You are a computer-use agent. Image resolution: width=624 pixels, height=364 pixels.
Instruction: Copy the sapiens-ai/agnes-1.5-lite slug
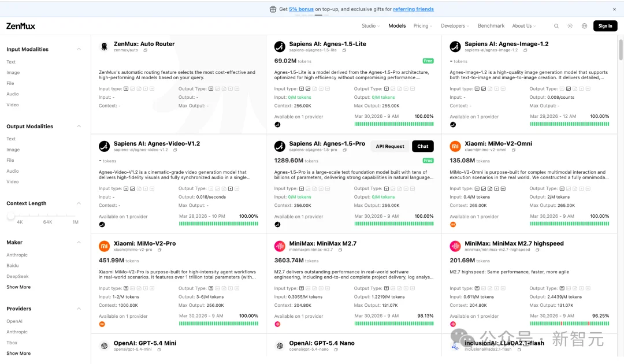coord(344,50)
